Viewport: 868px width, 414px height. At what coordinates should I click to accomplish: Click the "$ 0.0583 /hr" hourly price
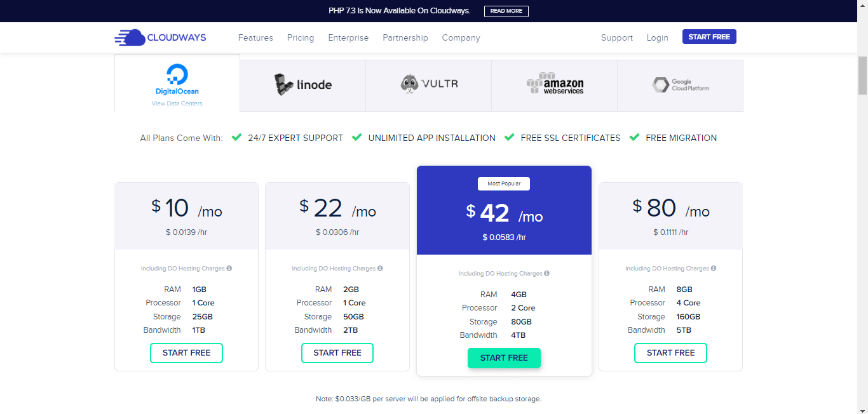pyautogui.click(x=504, y=237)
